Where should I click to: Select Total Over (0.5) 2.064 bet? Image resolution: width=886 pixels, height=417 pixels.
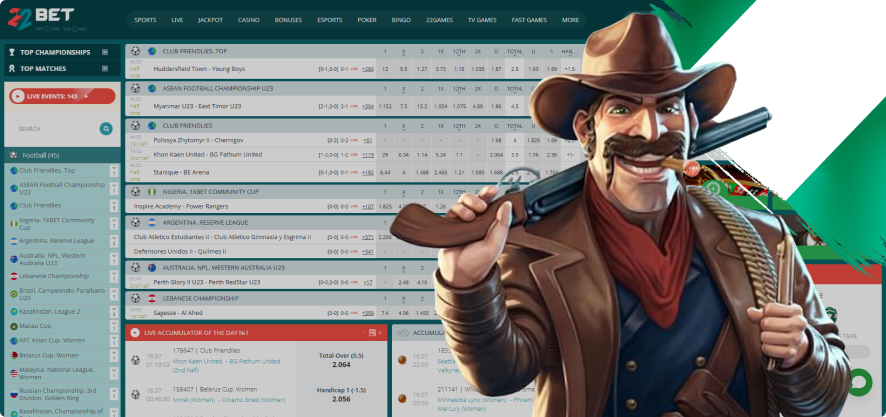point(341,360)
